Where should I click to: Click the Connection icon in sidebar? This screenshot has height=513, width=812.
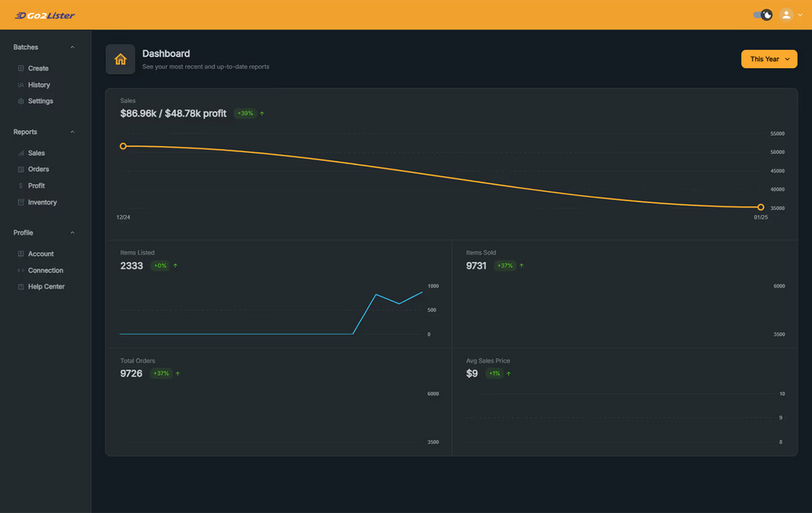pos(21,270)
